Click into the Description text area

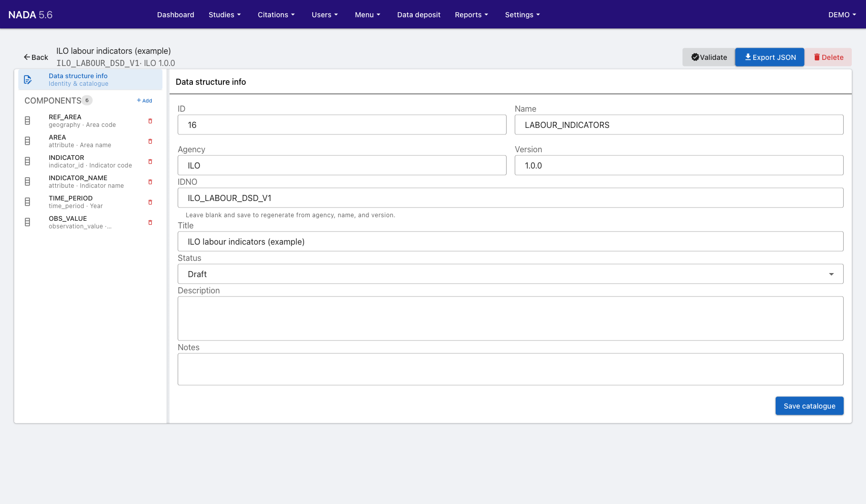tap(510, 319)
